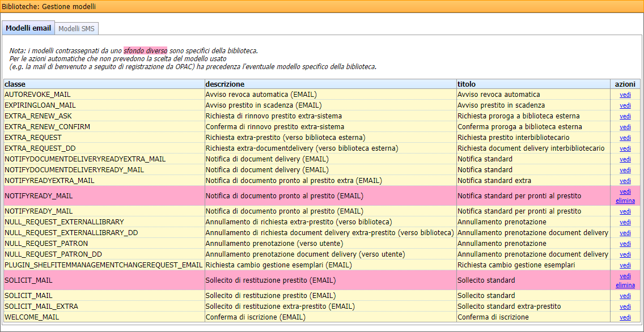View the AUTOREVOKE_MAIL template
The width and height of the screenshot is (644, 332).
tap(625, 95)
